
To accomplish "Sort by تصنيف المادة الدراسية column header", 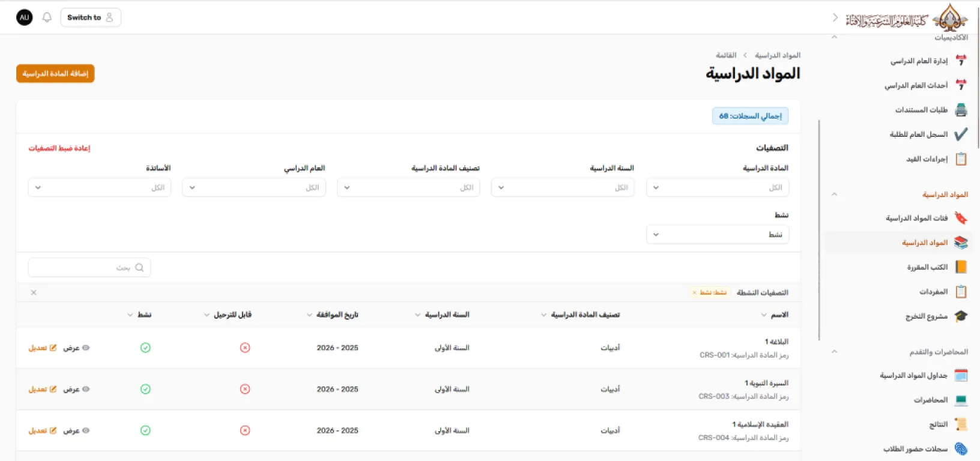I will point(580,315).
